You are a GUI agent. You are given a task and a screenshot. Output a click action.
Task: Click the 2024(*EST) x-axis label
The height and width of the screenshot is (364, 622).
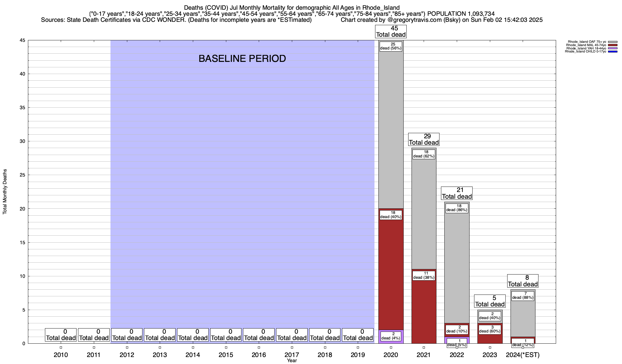(x=523, y=355)
